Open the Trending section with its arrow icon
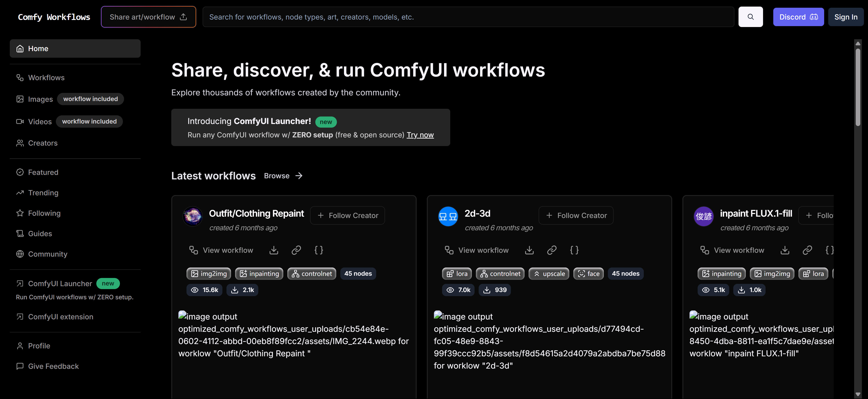 tap(20, 193)
